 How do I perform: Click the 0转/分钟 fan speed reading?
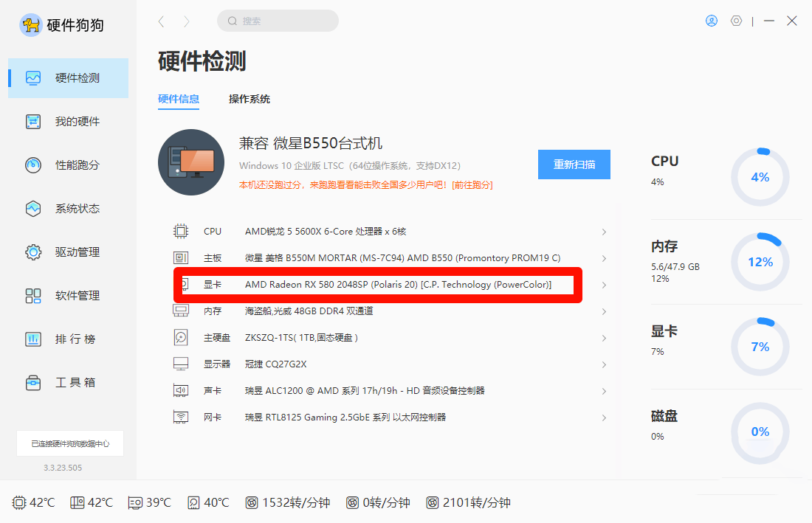click(386, 502)
